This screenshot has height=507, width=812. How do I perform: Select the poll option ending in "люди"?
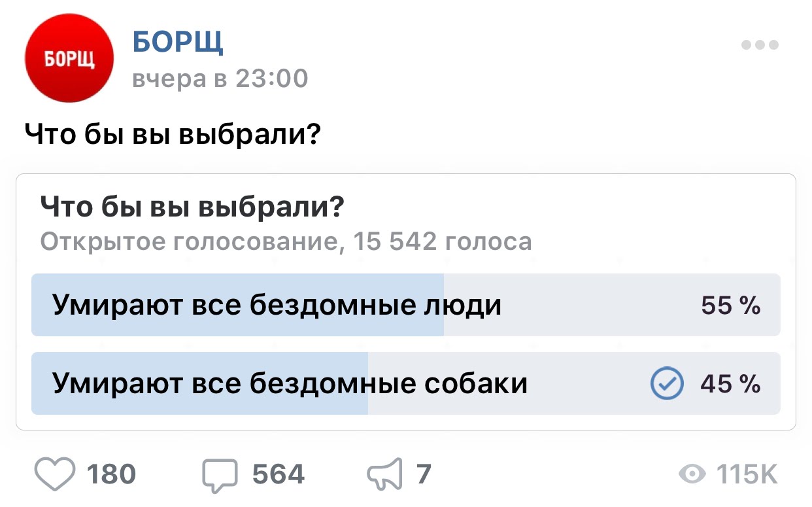pyautogui.click(x=277, y=306)
